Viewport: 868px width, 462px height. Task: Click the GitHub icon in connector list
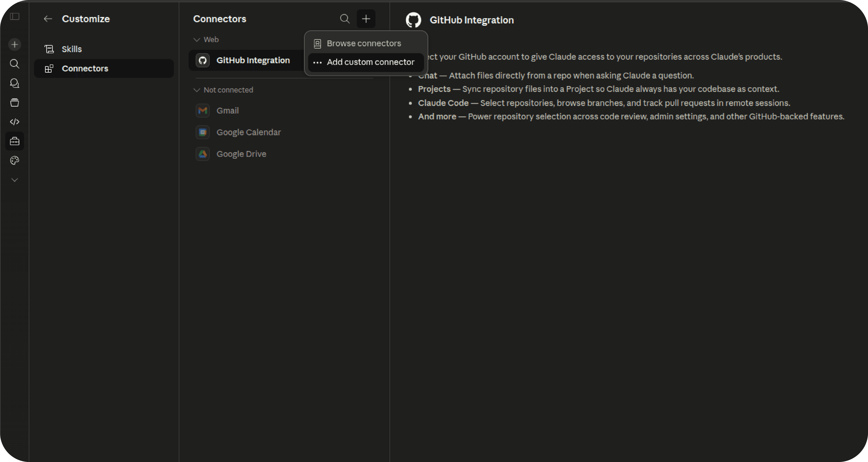[202, 60]
